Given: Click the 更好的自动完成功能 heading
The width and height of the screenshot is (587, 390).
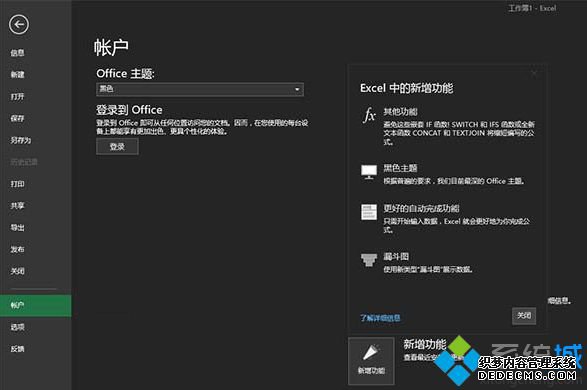Looking at the screenshot, I should [x=421, y=208].
